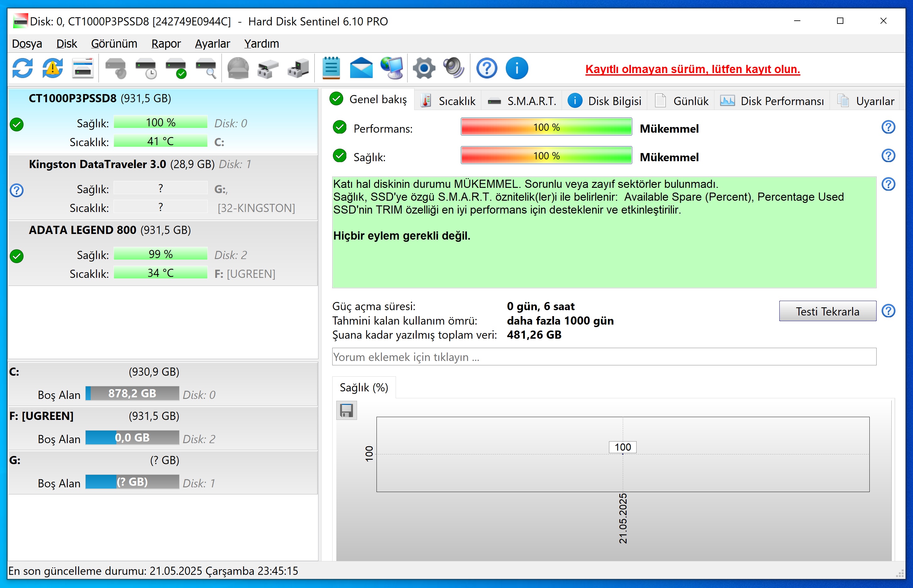Viewport: 913px width, 588px height.
Task: Click the blue info circle toolbar icon
Action: 517,69
